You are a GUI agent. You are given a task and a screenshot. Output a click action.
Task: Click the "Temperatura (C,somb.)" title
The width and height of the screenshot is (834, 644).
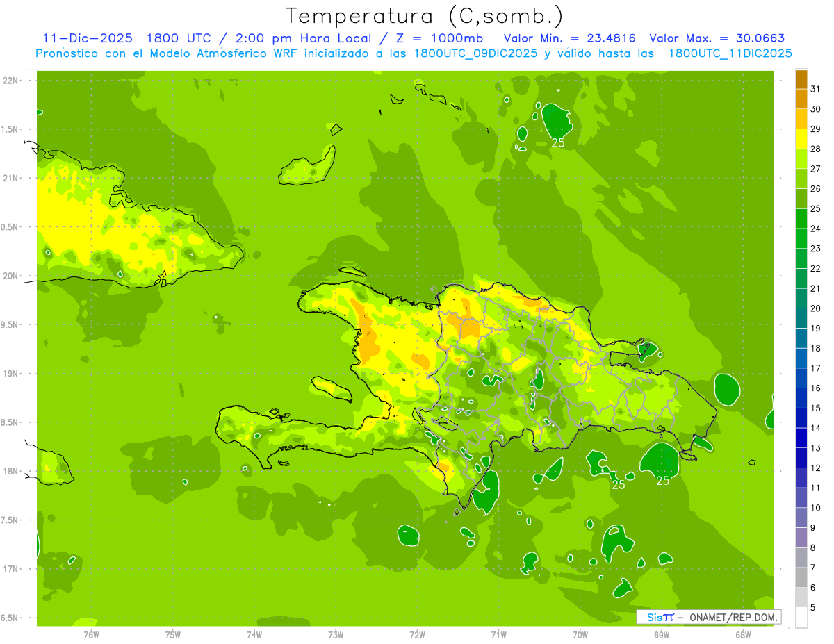coord(425,16)
